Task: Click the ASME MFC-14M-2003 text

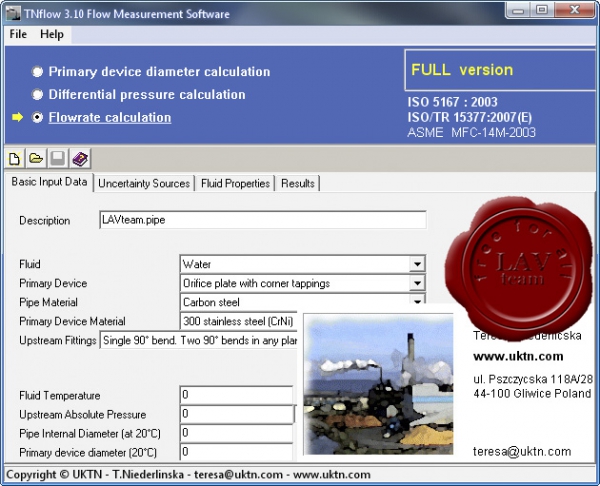Action: (471, 132)
